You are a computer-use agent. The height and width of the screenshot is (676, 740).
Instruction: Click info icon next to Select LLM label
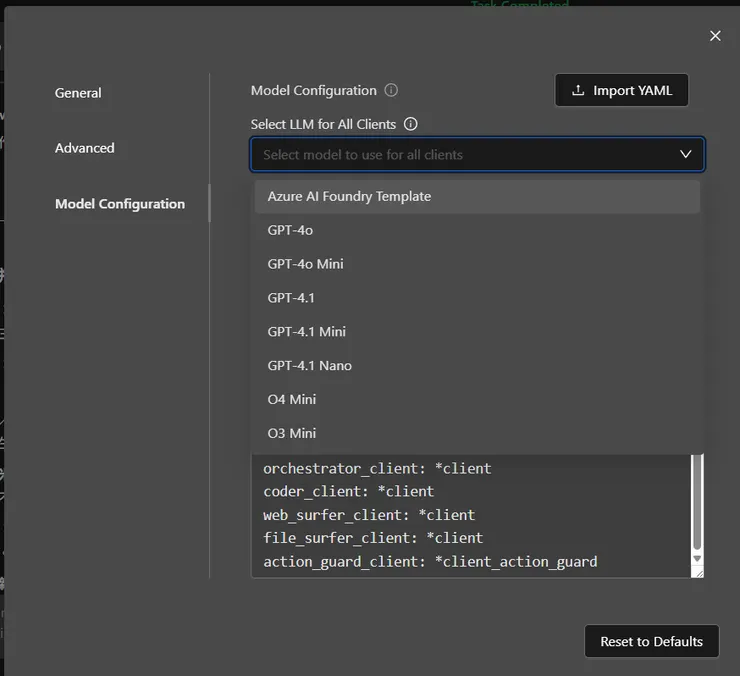410,124
